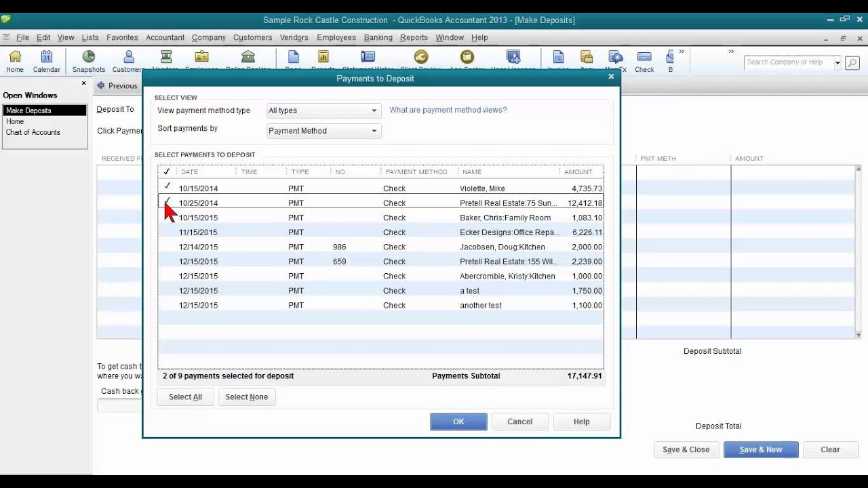The width and height of the screenshot is (868, 488).
Task: Click the Search Company or Help field
Action: [x=789, y=62]
